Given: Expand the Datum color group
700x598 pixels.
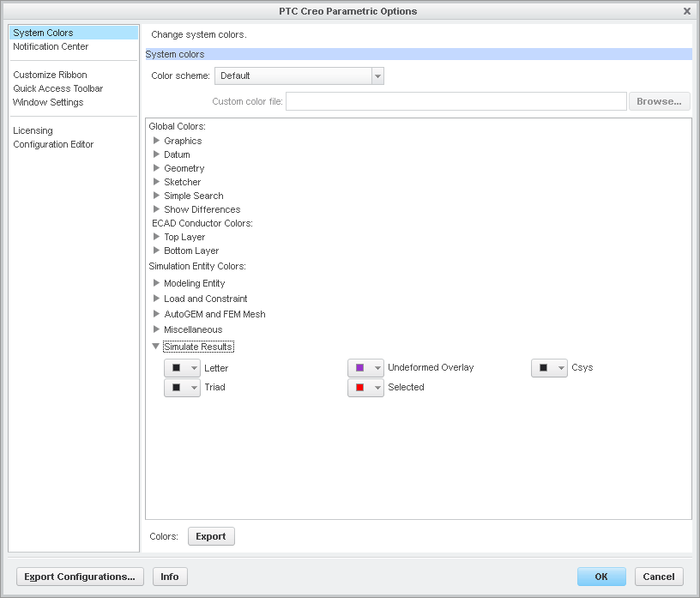Looking at the screenshot, I should tap(156, 154).
